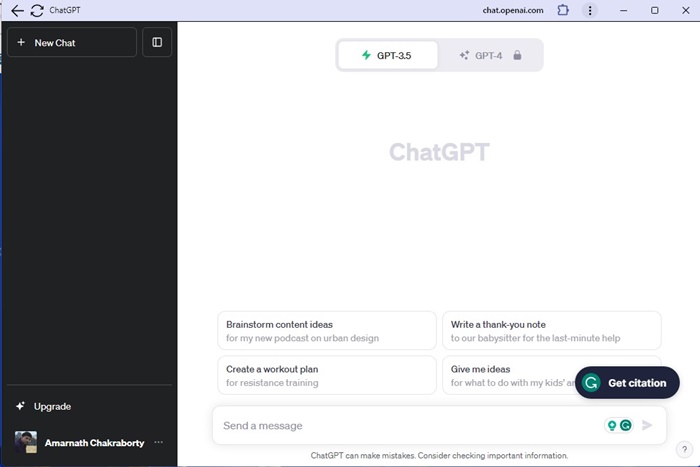Select the locked GPT-4 model tab
This screenshot has width=700, height=467.
490,55
